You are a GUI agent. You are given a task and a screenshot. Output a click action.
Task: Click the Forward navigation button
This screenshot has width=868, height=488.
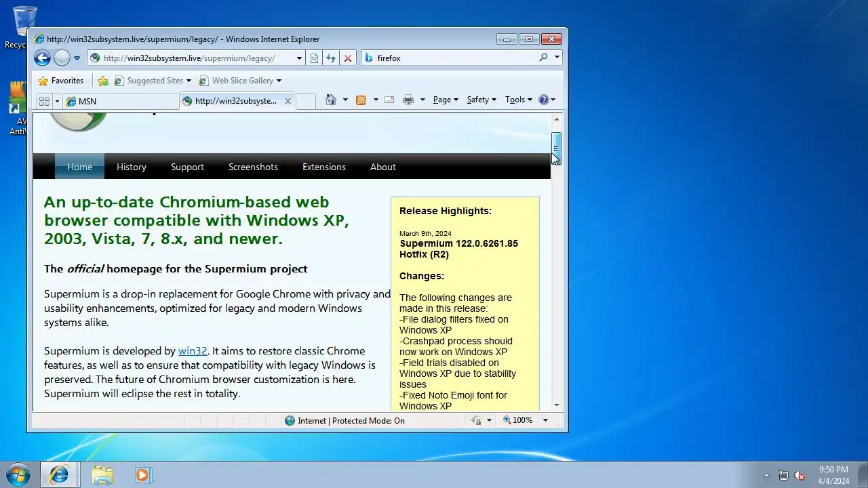coord(62,58)
